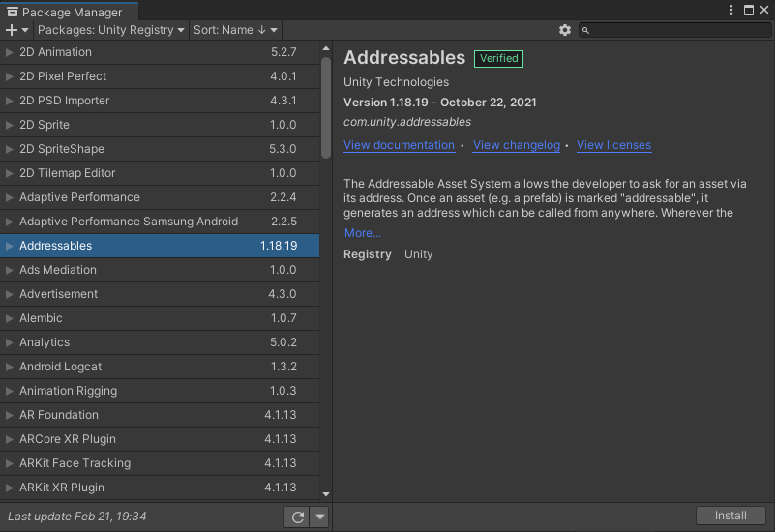The image size is (775, 532).
Task: Select the Advertisement package name
Action: [58, 294]
